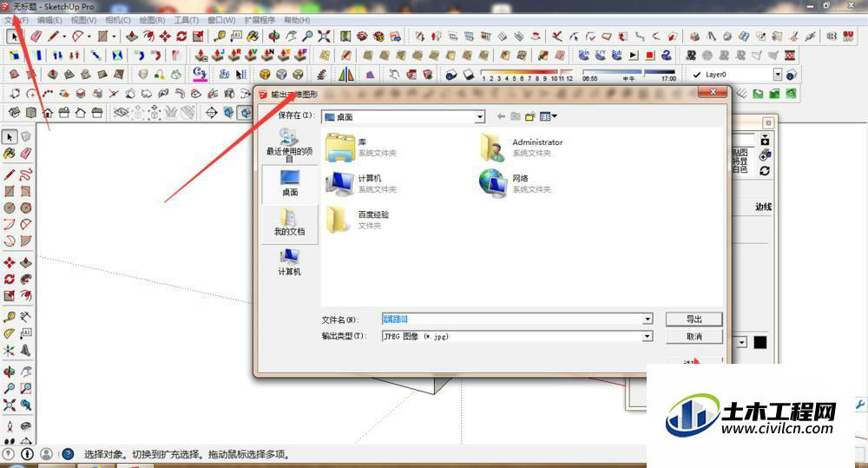Click the black color swatch in right panel

[x=760, y=342]
